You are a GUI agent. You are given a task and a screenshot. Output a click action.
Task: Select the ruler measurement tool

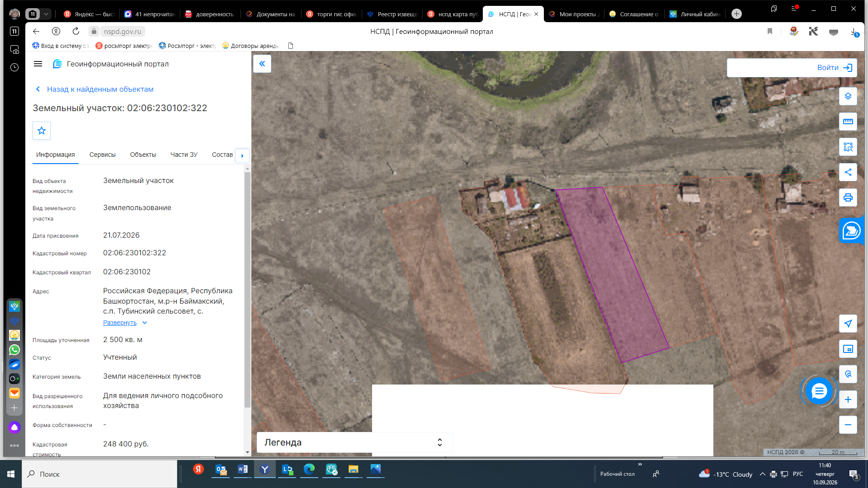(x=848, y=122)
